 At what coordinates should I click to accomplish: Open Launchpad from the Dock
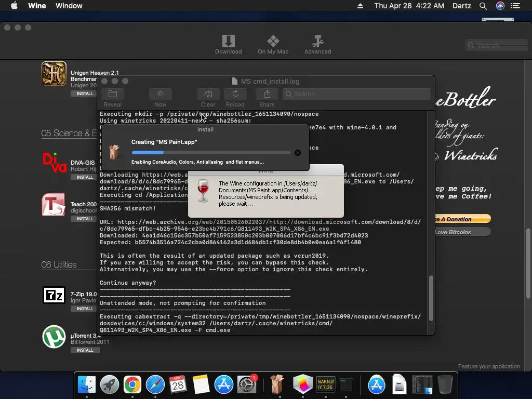109,385
